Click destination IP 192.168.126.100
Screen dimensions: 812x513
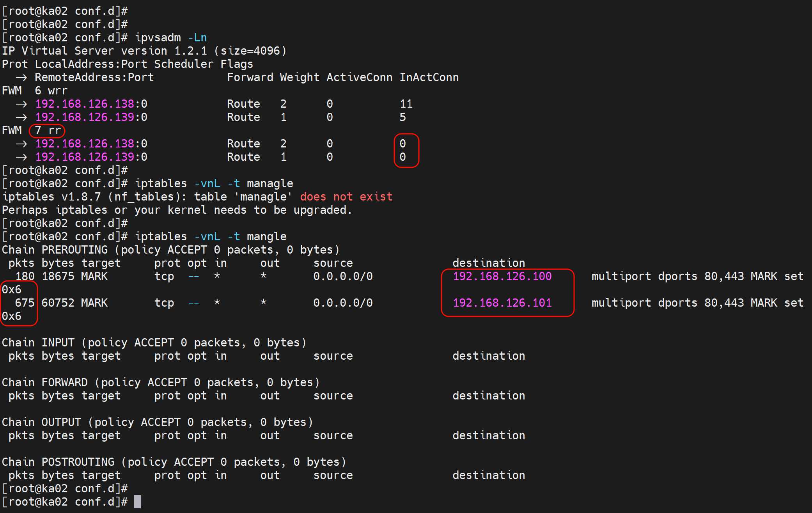click(x=502, y=276)
